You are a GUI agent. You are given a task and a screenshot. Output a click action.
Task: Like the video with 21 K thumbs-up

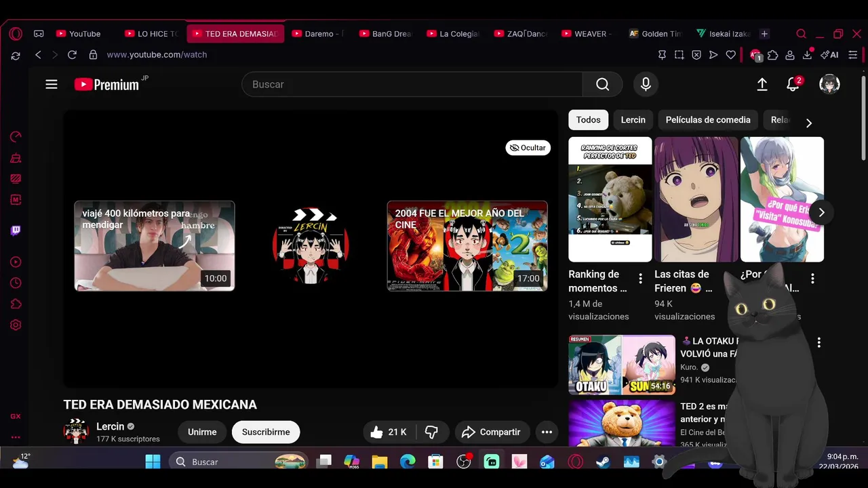pos(389,432)
